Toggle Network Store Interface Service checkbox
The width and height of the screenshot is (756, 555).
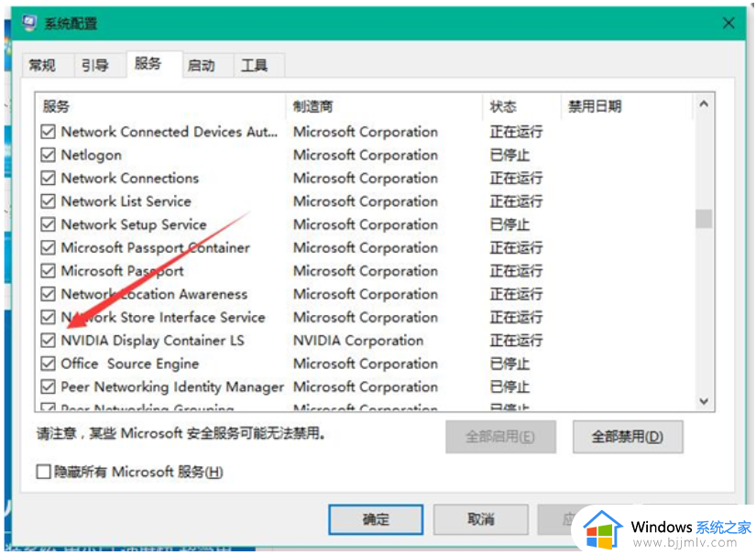48,317
